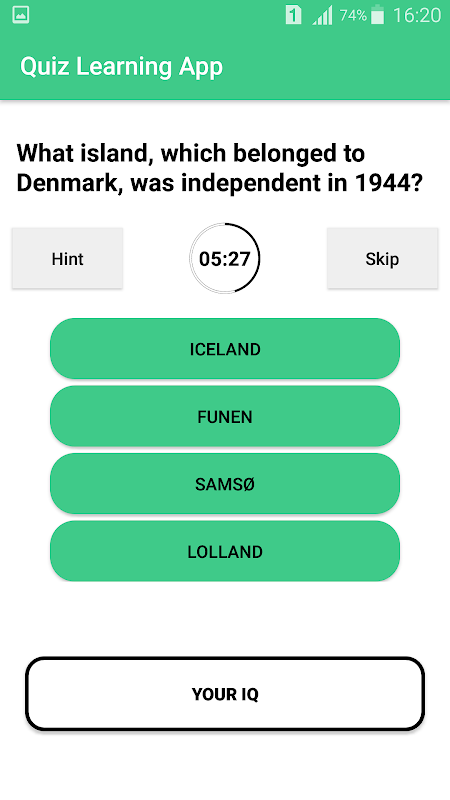This screenshot has height=800, width=450.
Task: Tap the signal strength bars icon
Action: 322,15
